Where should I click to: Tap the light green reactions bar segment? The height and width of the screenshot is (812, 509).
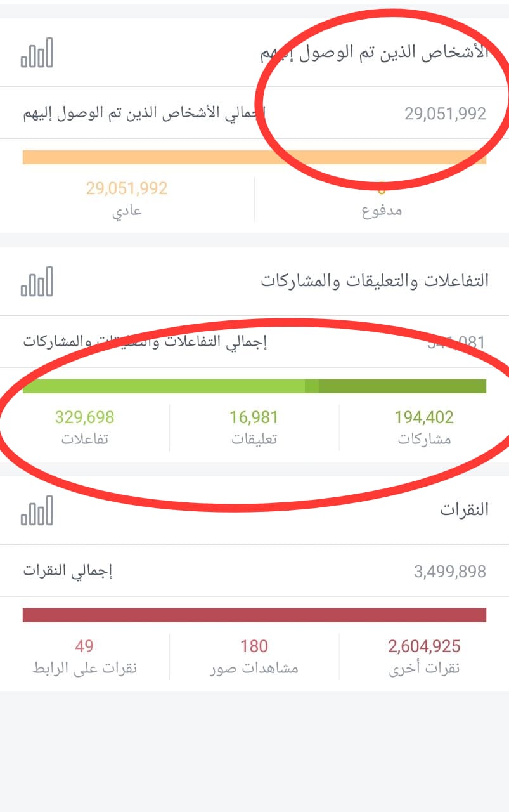(164, 386)
